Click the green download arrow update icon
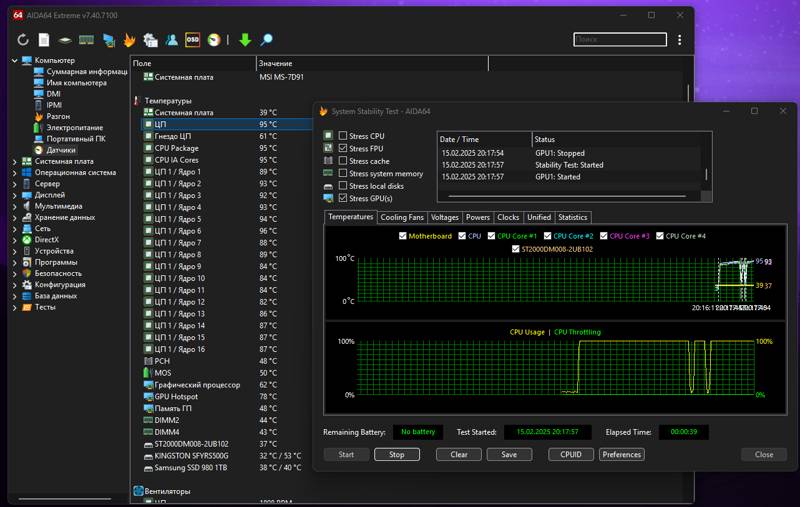The width and height of the screenshot is (800, 507). (x=245, y=40)
